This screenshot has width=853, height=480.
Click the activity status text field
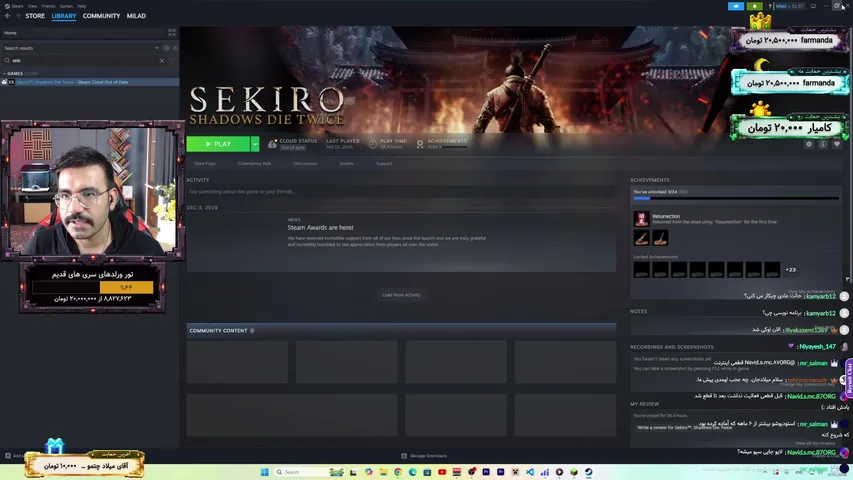coord(401,192)
